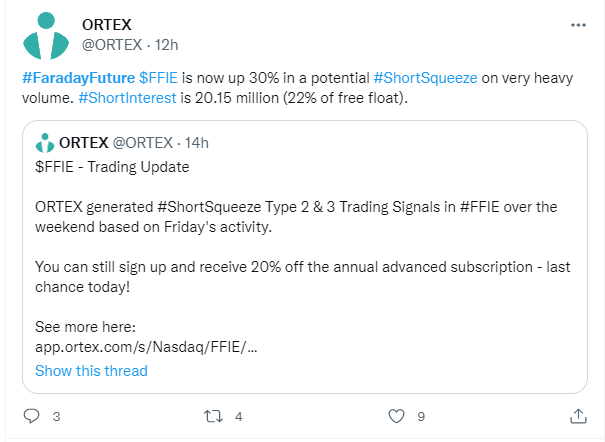
Task: Open the blue #ShortSqueeze hashtag
Action: point(425,78)
